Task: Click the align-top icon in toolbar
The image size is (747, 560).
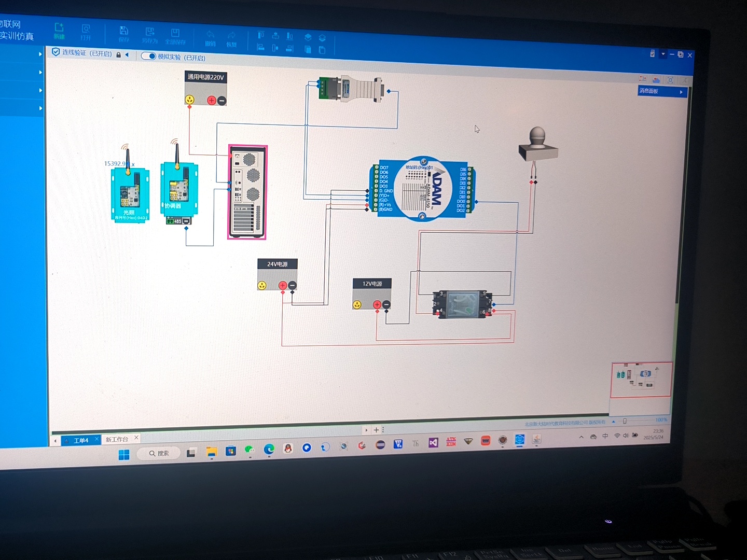Action: [x=261, y=35]
